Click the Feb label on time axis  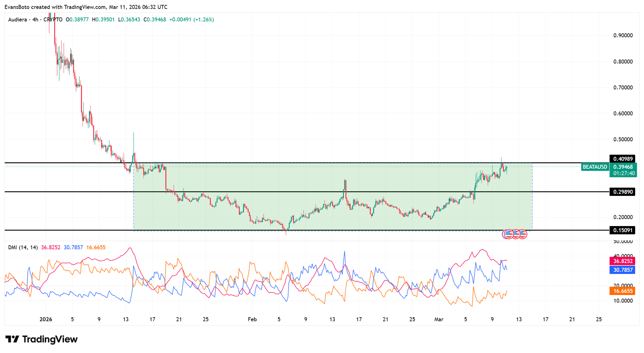coord(252,320)
